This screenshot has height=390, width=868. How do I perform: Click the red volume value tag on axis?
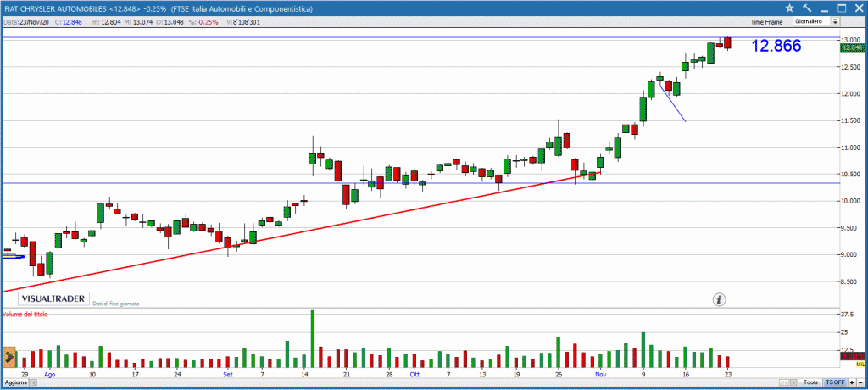coord(853,357)
